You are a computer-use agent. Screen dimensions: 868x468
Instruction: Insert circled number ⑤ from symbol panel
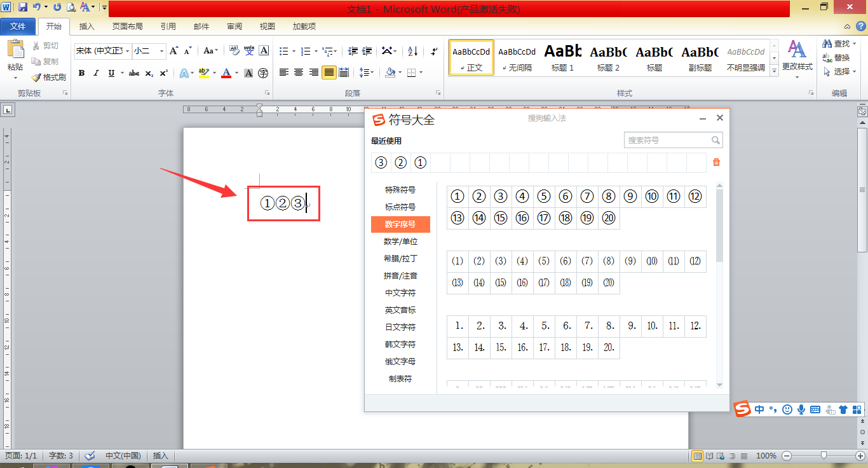[544, 196]
